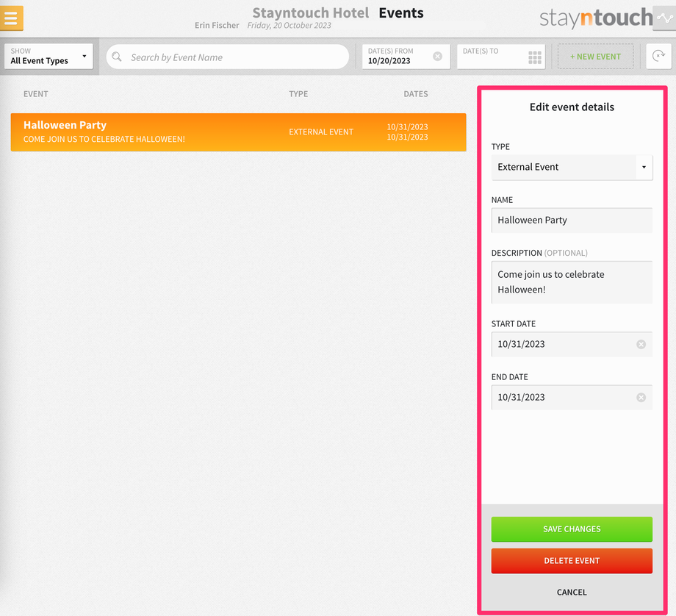Cancel editing the event

[572, 592]
